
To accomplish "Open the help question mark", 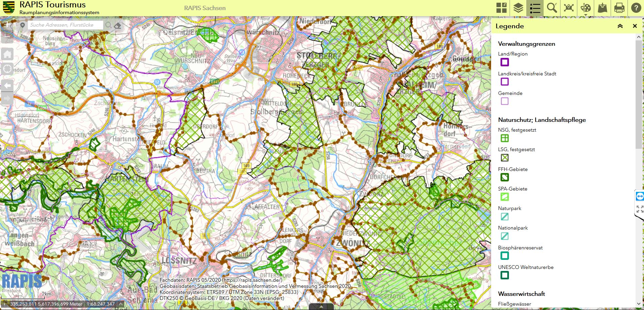I will click(x=636, y=8).
